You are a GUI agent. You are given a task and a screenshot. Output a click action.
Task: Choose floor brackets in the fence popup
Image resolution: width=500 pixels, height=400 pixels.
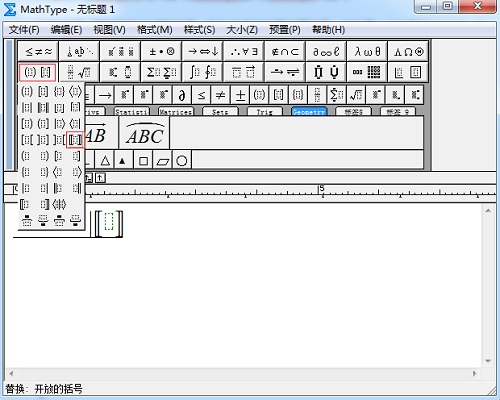click(59, 107)
